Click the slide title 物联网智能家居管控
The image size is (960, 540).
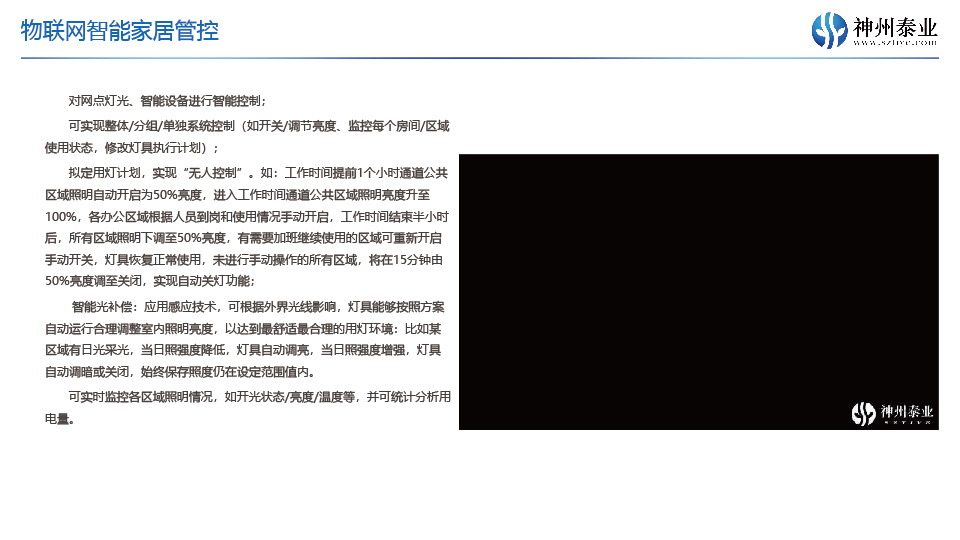tap(120, 31)
